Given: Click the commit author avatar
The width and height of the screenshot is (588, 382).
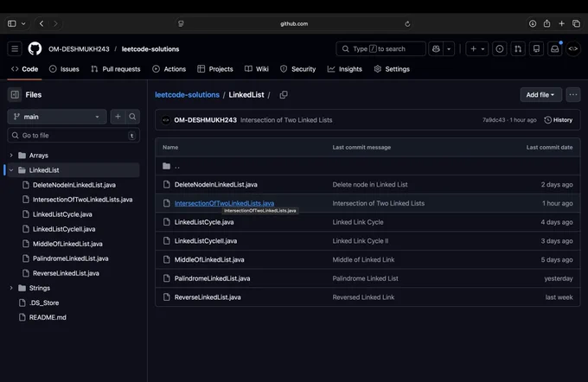Looking at the screenshot, I should 166,120.
